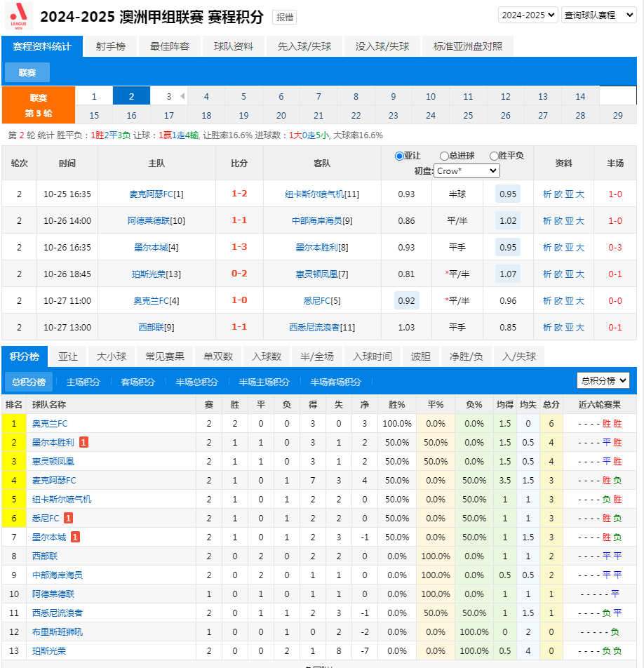Screen dimensions: 644x668
Task: Click the highlighted 0.92 odds cell
Action: (406, 300)
